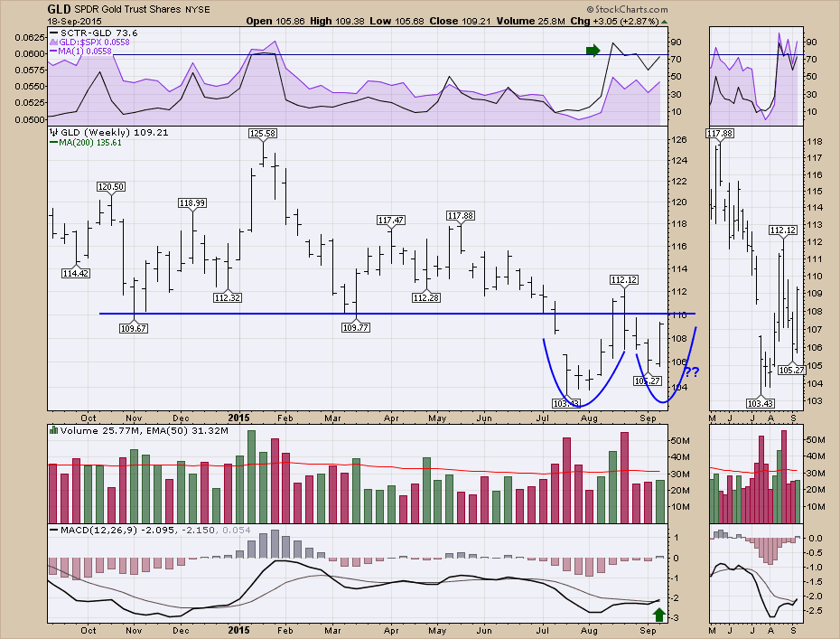Click the 112.32 price label

tap(227, 297)
